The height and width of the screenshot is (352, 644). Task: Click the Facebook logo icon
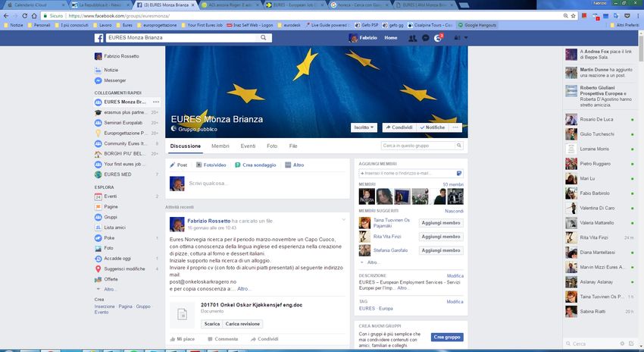99,38
